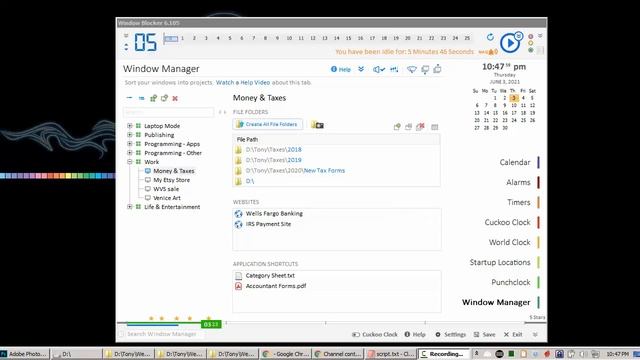Image resolution: width=640 pixels, height=360 pixels.
Task: Select the Venice Art project
Action: [167, 198]
